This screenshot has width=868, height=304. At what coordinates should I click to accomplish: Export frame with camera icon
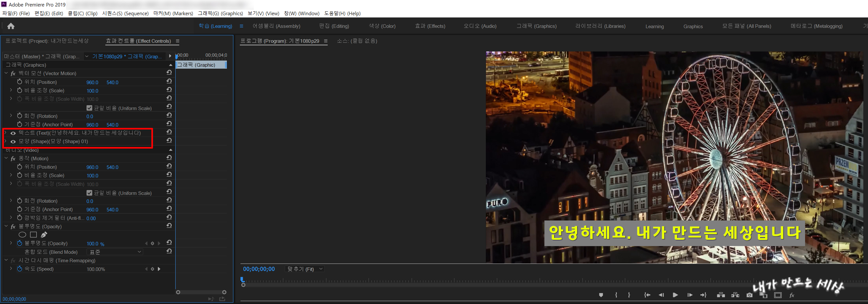[x=749, y=295]
